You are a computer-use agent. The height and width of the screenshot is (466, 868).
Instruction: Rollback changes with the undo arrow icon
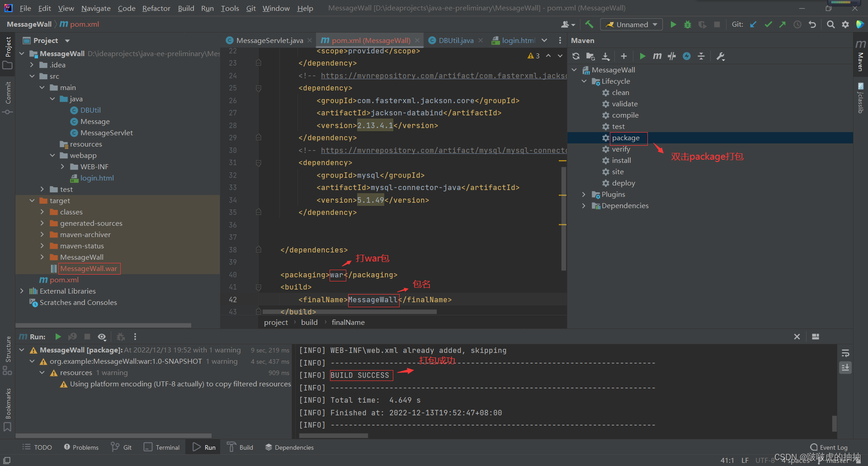click(812, 24)
